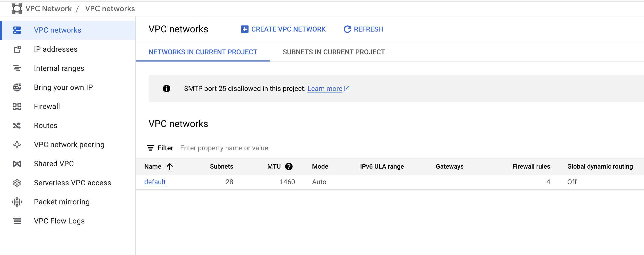Click the Mode column header
This screenshot has width=644, height=255.
(x=320, y=166)
